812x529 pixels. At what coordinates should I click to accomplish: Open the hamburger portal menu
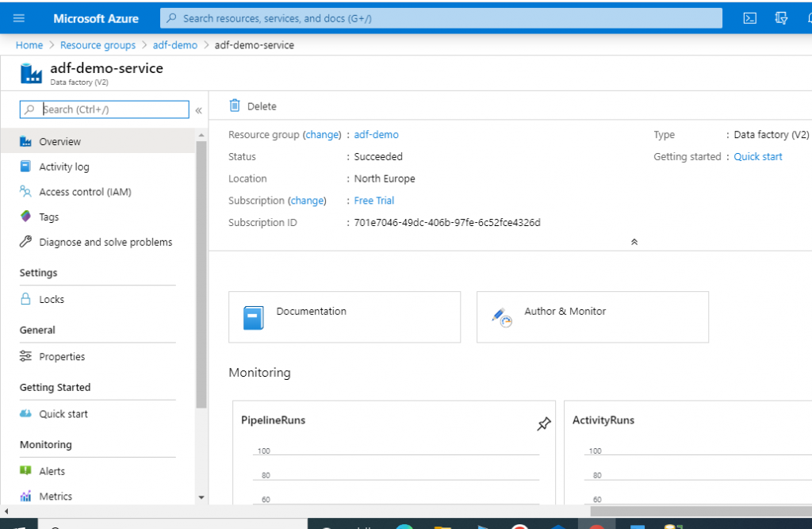click(19, 18)
